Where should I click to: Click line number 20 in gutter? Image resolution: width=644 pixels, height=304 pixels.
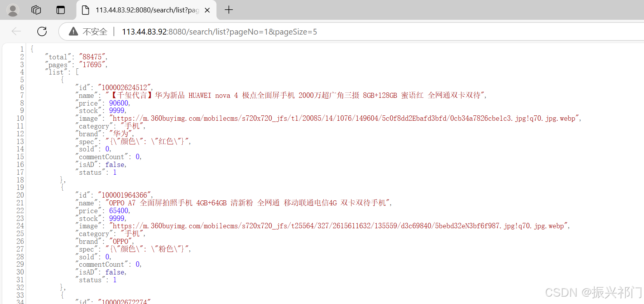click(20, 195)
